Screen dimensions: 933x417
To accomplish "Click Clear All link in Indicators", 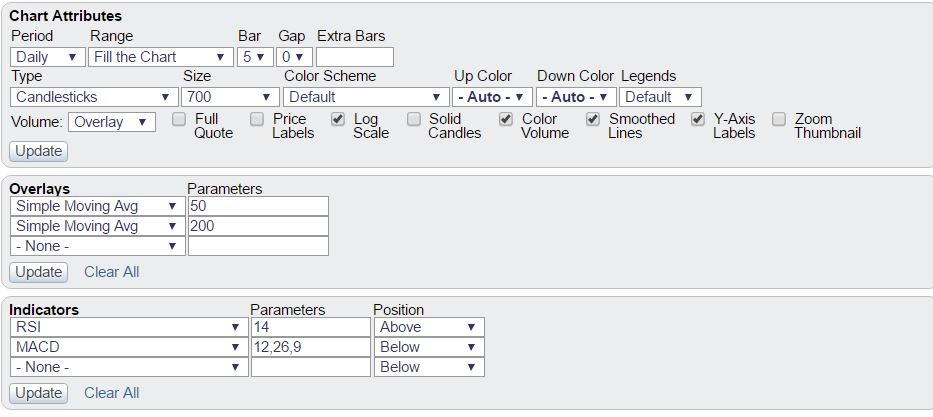I will pyautogui.click(x=111, y=393).
